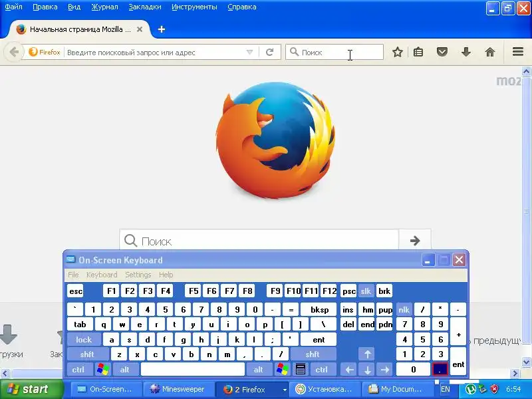532x399 pixels.
Task: Click the red security shield tray icon
Action: 495,389
